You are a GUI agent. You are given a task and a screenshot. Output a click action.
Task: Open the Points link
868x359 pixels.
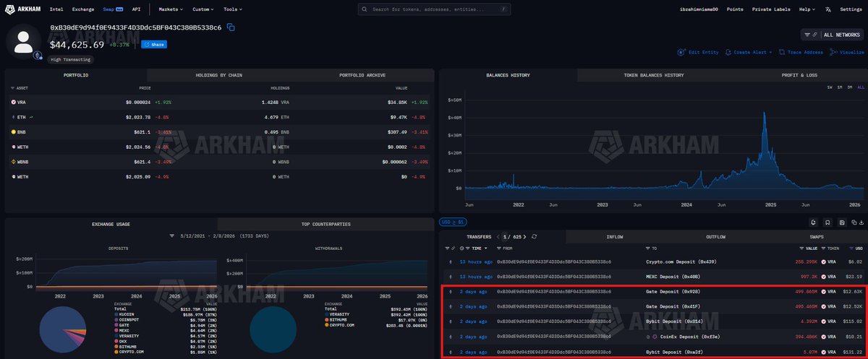(734, 9)
